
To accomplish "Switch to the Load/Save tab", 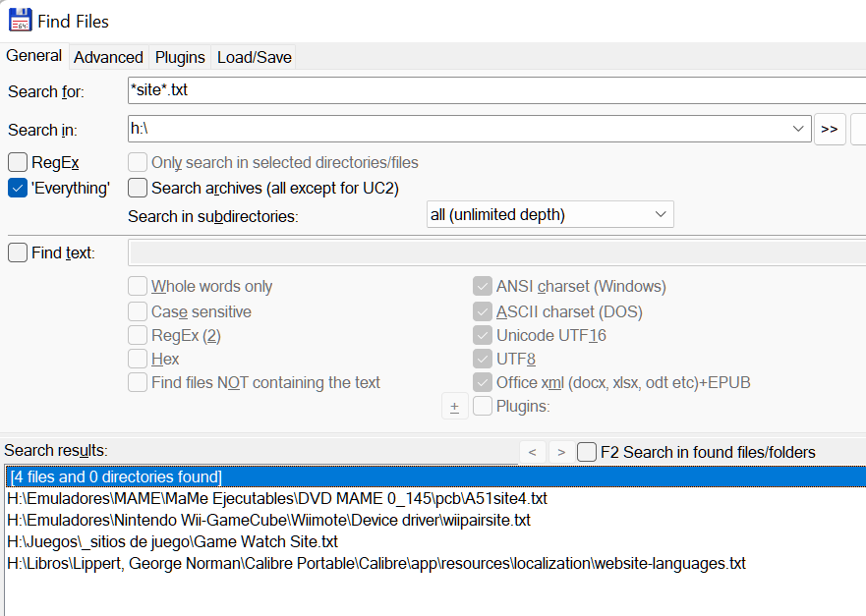I will click(x=254, y=57).
